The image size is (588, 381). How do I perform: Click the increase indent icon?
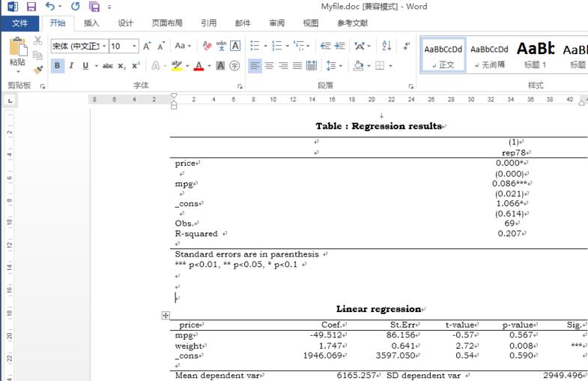(340, 46)
